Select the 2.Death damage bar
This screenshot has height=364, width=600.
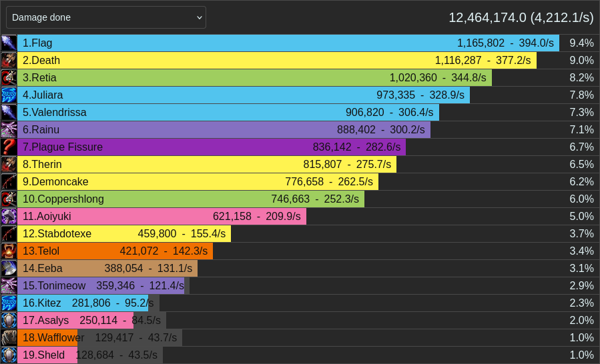pos(277,61)
